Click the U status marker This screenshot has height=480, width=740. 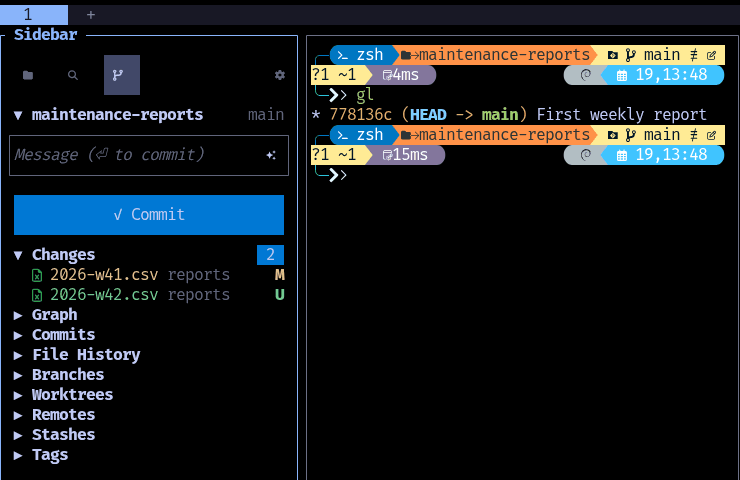coord(279,295)
